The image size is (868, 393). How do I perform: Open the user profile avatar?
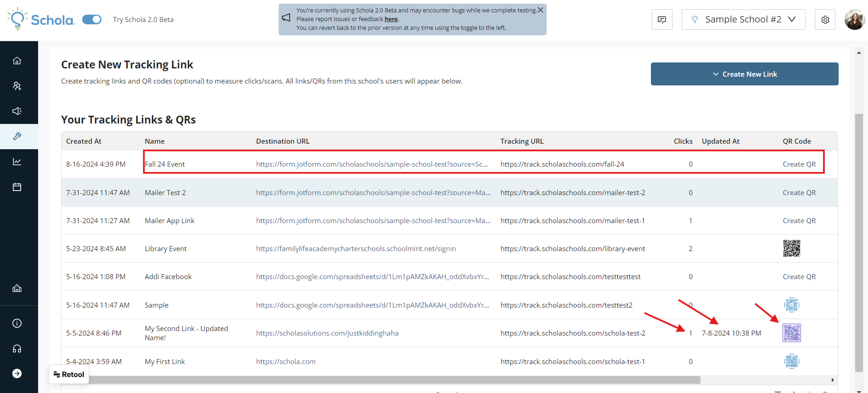(x=854, y=20)
